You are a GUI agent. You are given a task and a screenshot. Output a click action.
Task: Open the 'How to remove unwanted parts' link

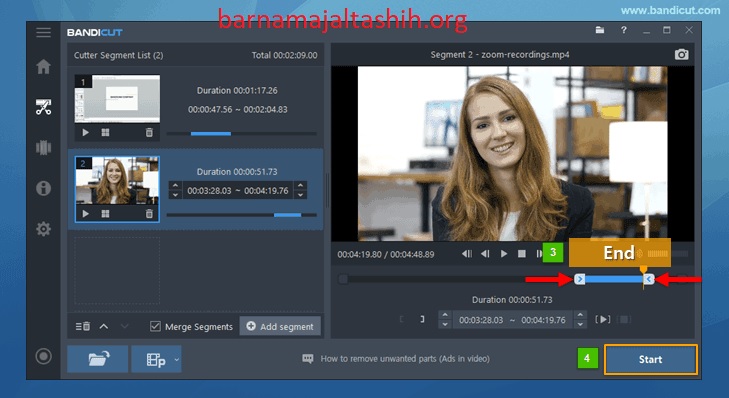(404, 358)
